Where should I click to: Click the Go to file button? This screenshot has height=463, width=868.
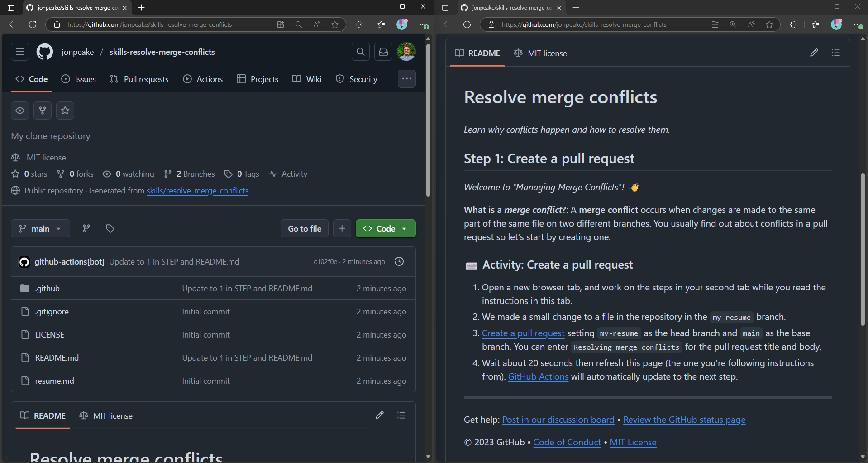305,228
